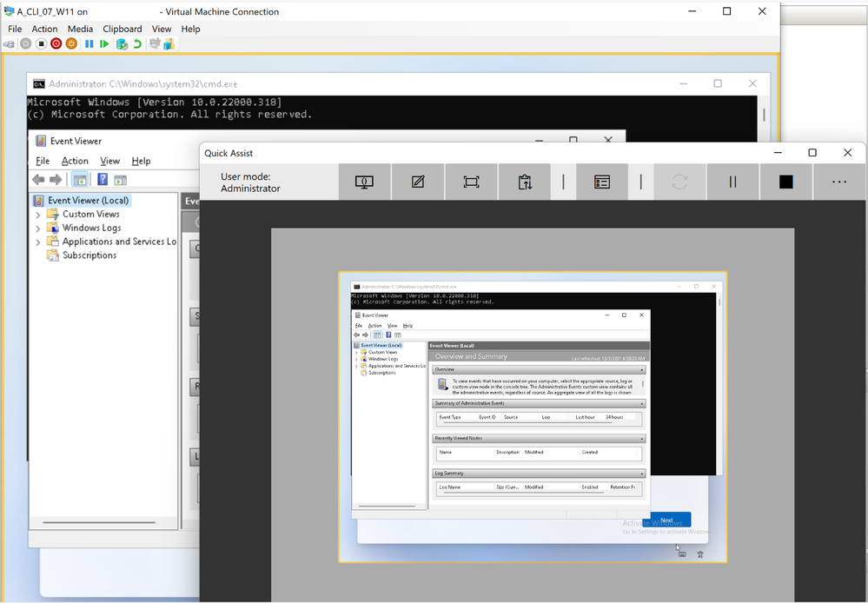Screen dimensions: 868x603
Task: Close the Virtual Machine Connection window
Action: click(762, 11)
